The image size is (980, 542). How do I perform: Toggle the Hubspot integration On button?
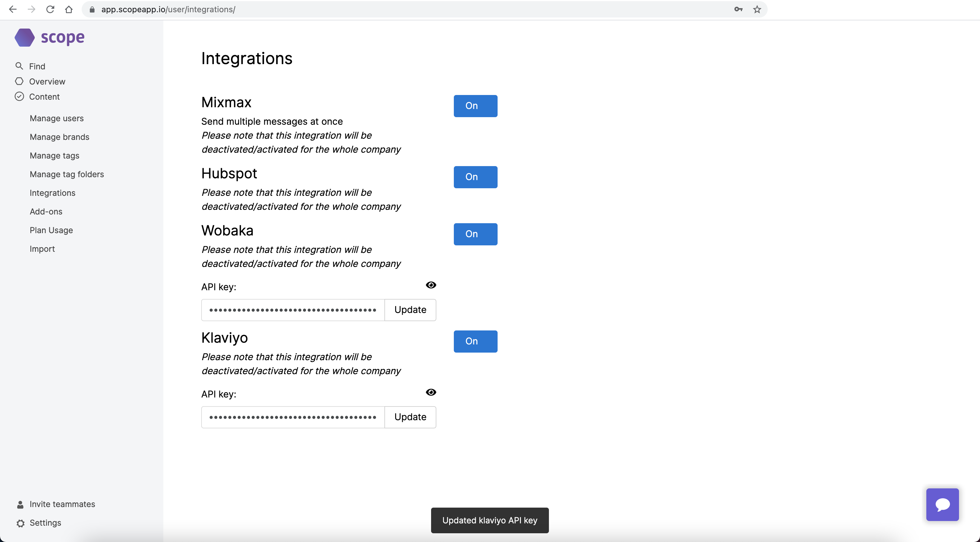(475, 177)
